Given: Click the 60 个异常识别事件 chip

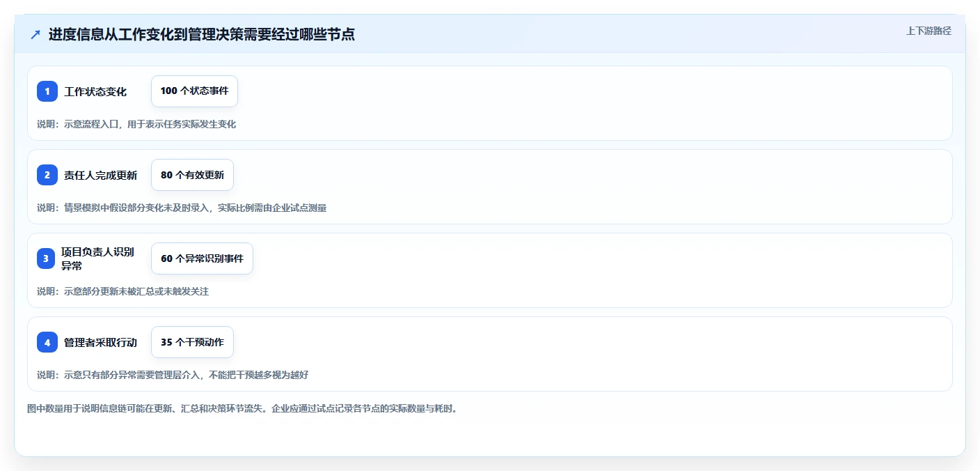Looking at the screenshot, I should click(x=202, y=258).
